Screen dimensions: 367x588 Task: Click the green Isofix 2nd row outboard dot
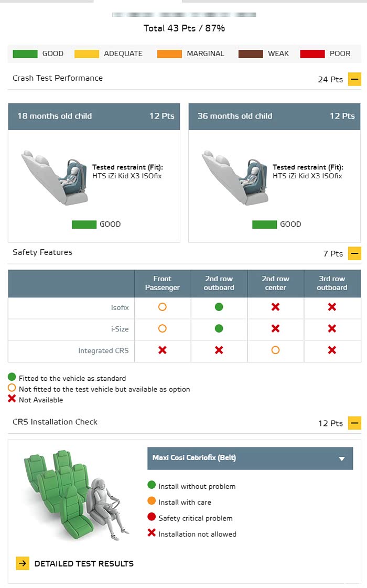[219, 307]
